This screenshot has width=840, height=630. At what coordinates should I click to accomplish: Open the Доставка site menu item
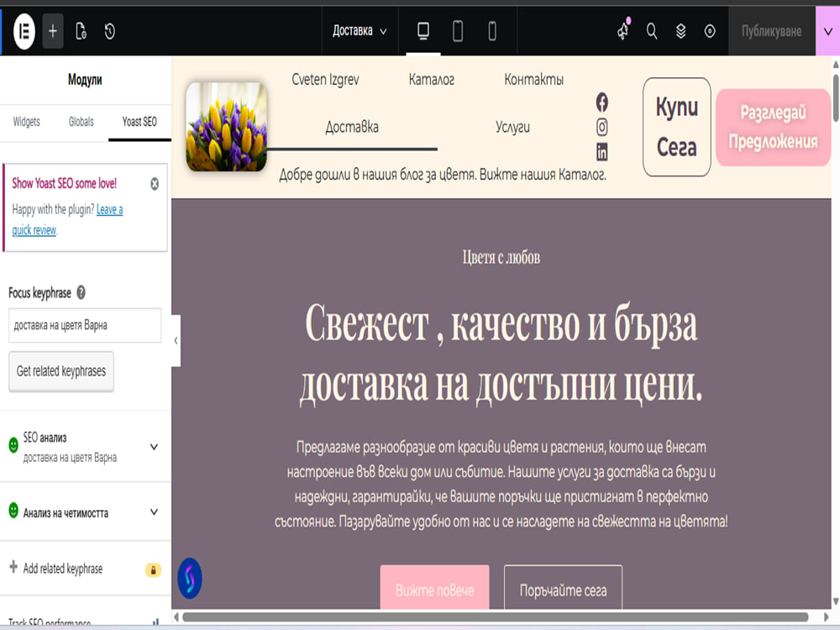[352, 127]
